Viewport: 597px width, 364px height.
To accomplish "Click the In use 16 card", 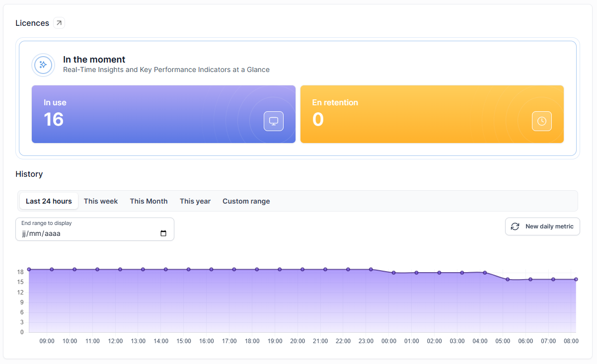I will pos(163,114).
